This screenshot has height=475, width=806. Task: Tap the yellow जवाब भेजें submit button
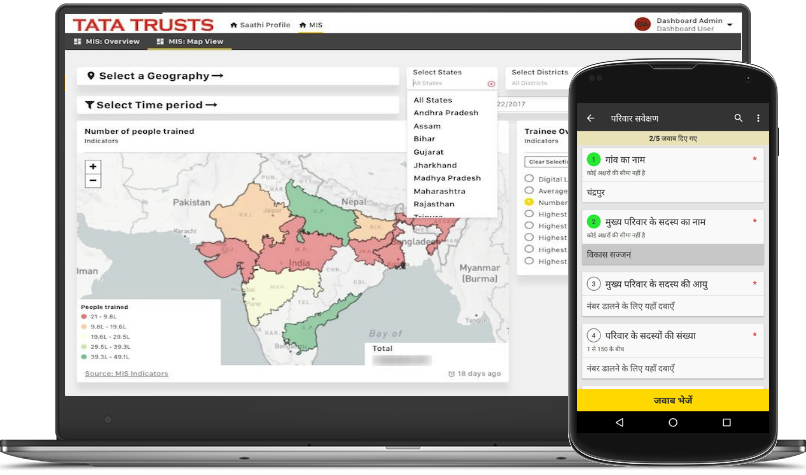point(672,400)
